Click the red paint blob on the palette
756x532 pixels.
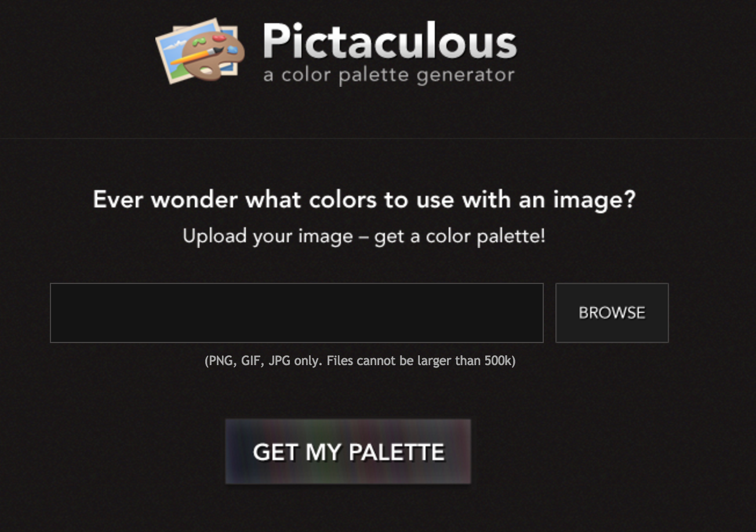(219, 38)
